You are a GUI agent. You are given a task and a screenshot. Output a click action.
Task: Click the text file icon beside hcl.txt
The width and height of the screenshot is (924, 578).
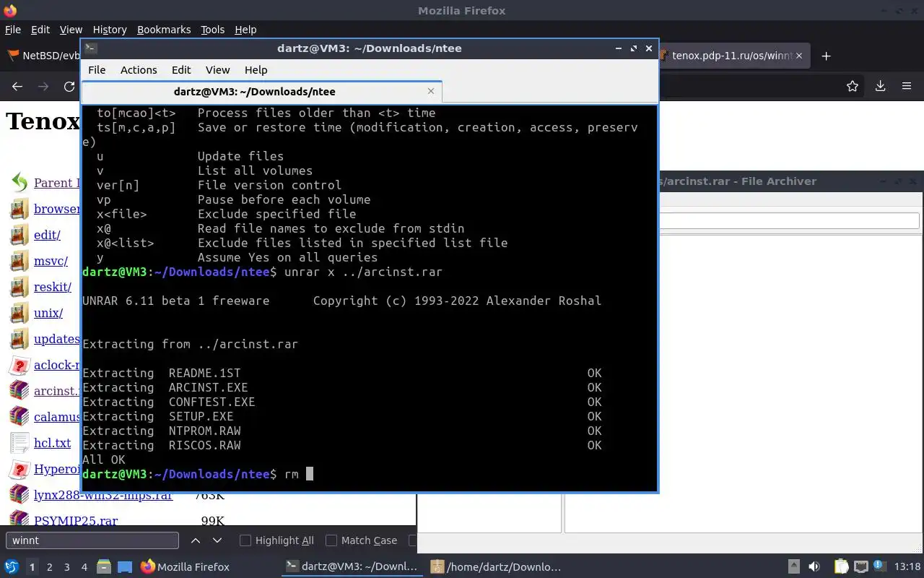pyautogui.click(x=19, y=443)
